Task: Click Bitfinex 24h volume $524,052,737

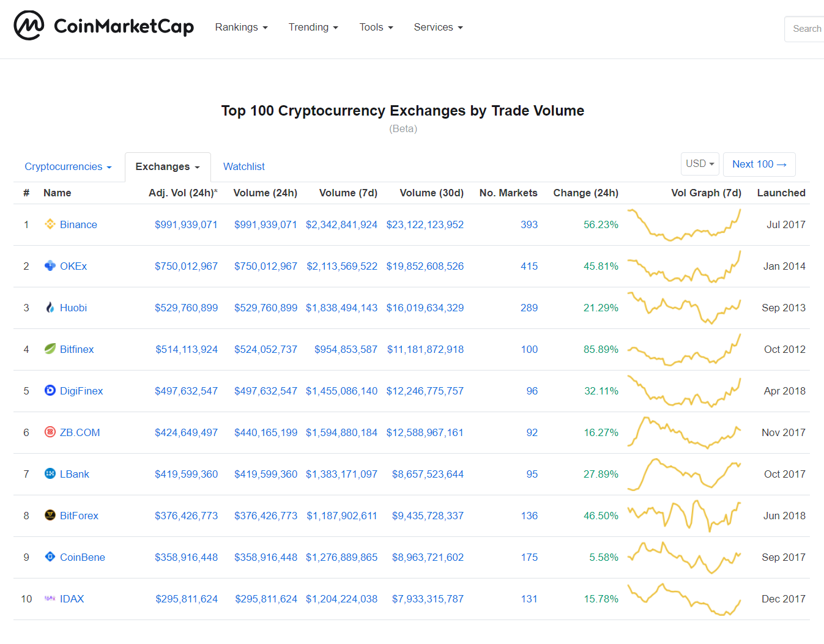Action: click(265, 349)
